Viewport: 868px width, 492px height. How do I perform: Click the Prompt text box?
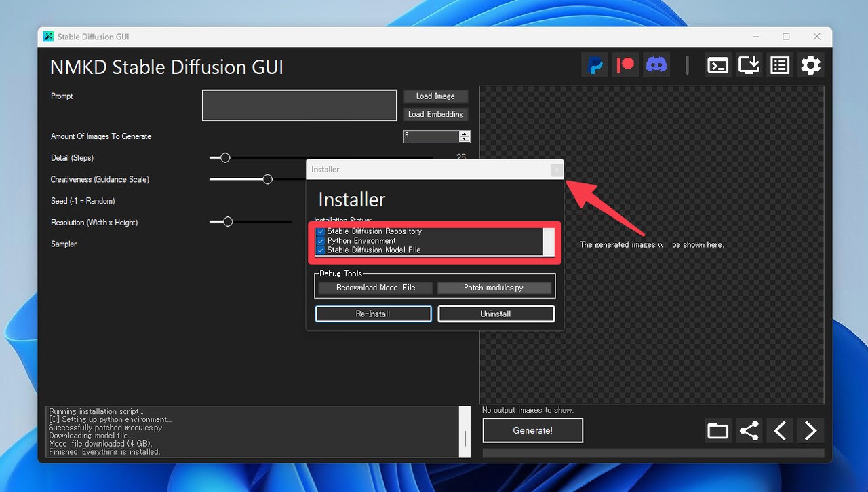click(299, 105)
